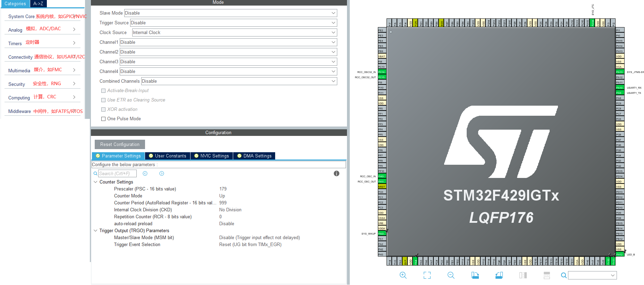Zoom out of the chip pinout view
The width and height of the screenshot is (644, 285).
(451, 275)
